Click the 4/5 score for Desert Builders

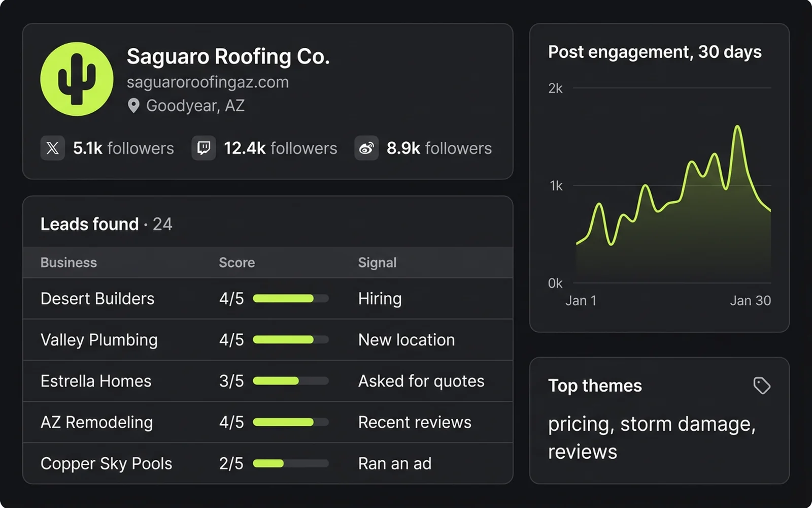231,299
